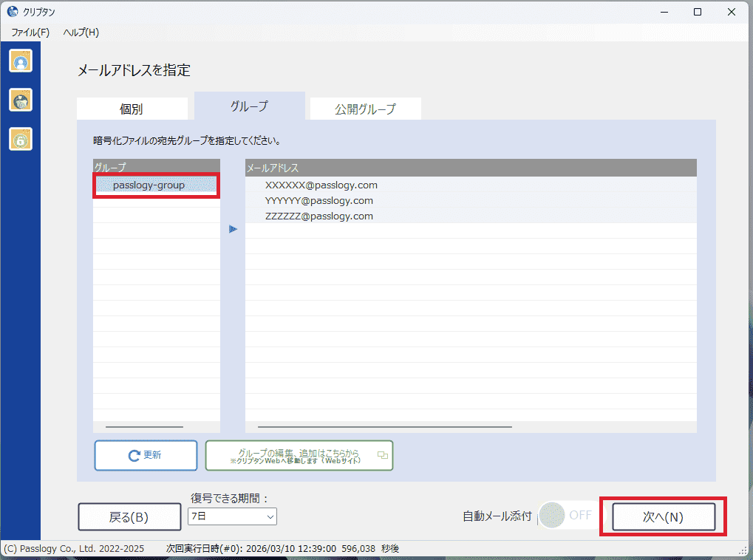The height and width of the screenshot is (560, 753).
Task: Click the padlock icon in the sidebar
Action: (21, 138)
